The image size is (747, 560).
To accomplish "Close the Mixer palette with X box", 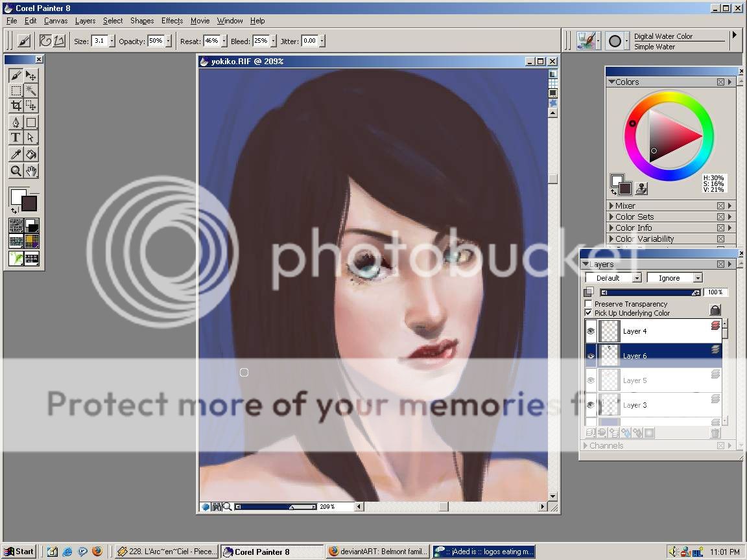I will [720, 205].
